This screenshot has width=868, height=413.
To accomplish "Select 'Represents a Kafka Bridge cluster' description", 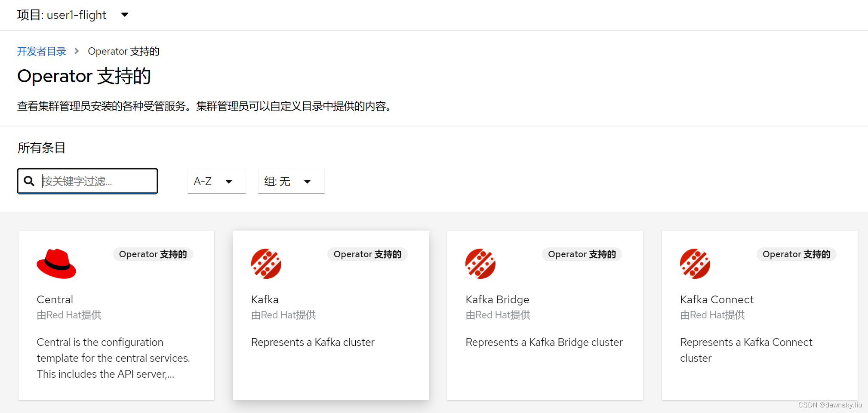I will pyautogui.click(x=544, y=342).
